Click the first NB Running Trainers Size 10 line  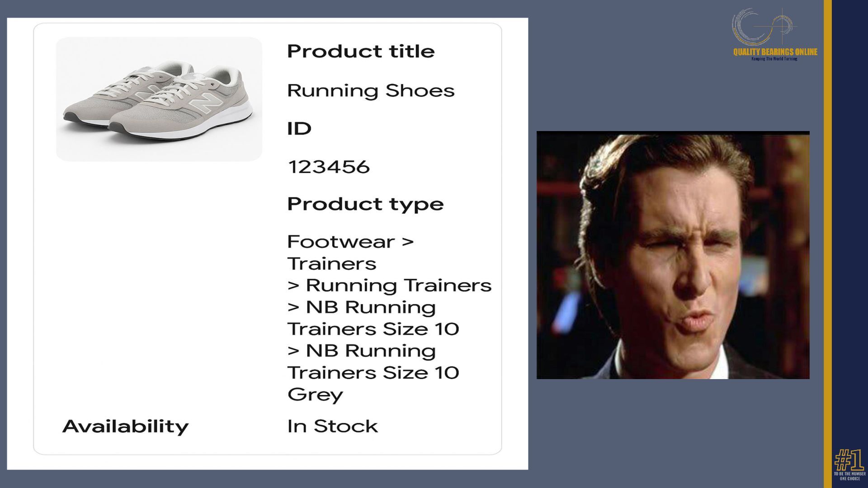[x=373, y=318]
